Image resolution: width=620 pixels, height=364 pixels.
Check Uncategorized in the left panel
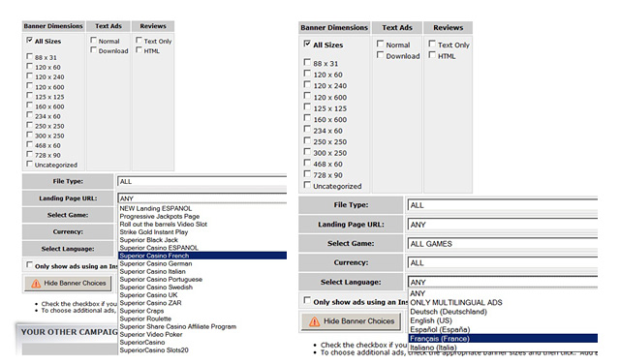click(30, 164)
